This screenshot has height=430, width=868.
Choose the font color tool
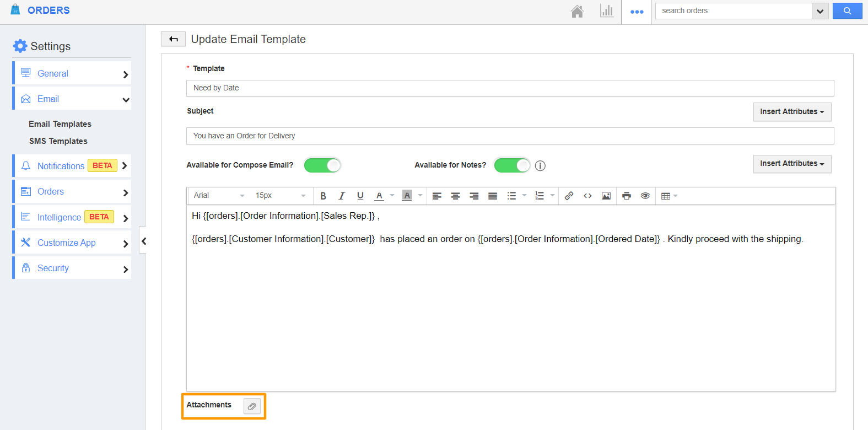point(379,196)
